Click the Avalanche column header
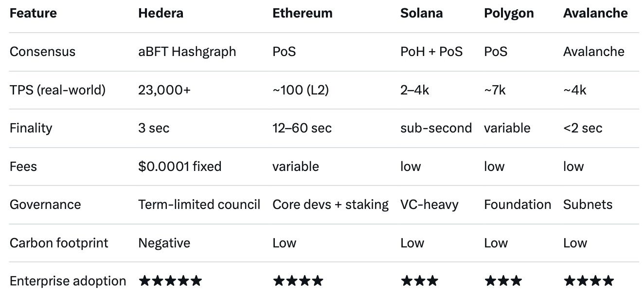Screen dimensions: 644x301 click(595, 13)
